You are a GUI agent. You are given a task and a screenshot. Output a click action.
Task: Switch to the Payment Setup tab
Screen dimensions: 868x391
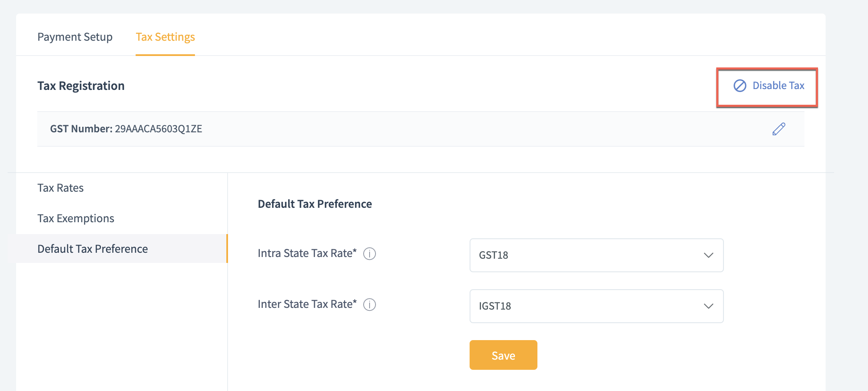point(75,37)
